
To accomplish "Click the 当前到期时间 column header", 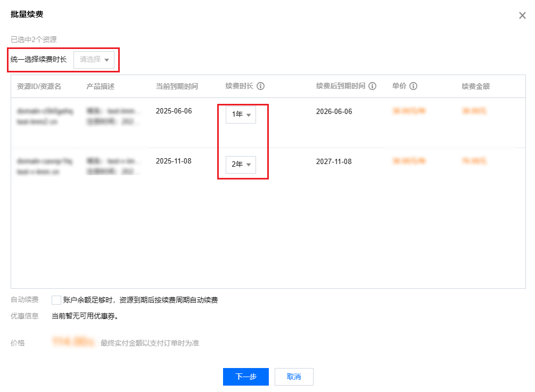I will click(177, 86).
